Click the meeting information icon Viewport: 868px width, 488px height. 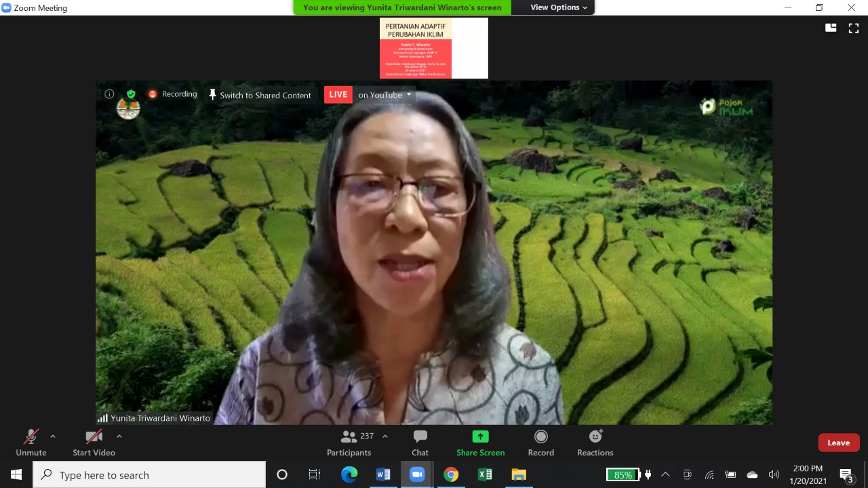(109, 94)
